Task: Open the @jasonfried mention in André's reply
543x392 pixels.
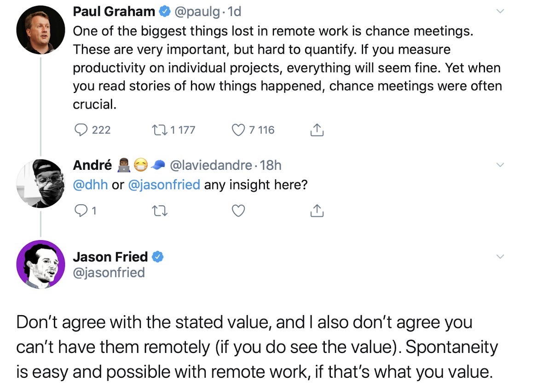Action: (x=164, y=184)
